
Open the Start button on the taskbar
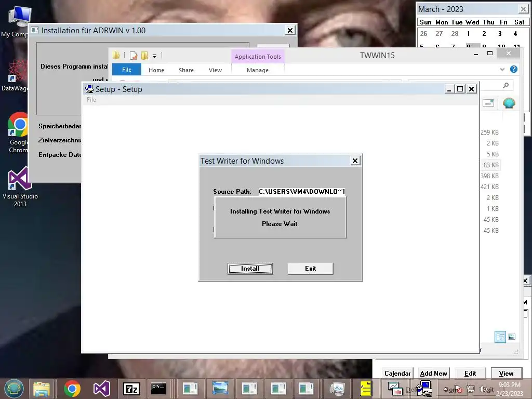14,389
